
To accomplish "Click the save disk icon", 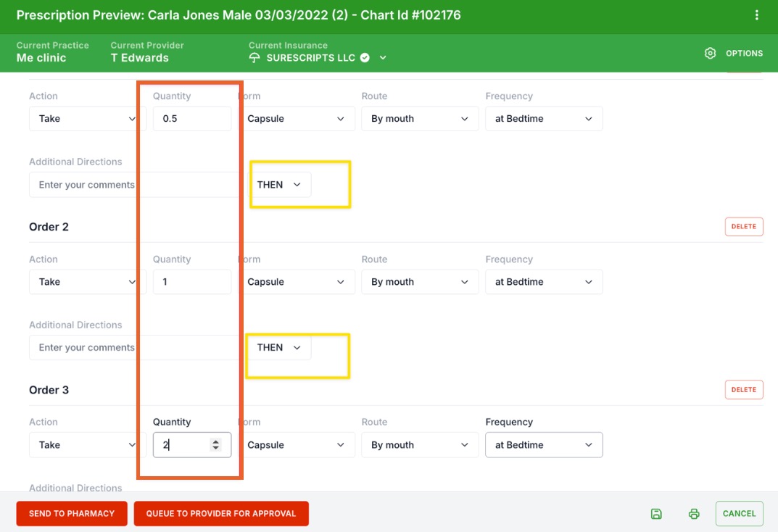I will coord(656,514).
